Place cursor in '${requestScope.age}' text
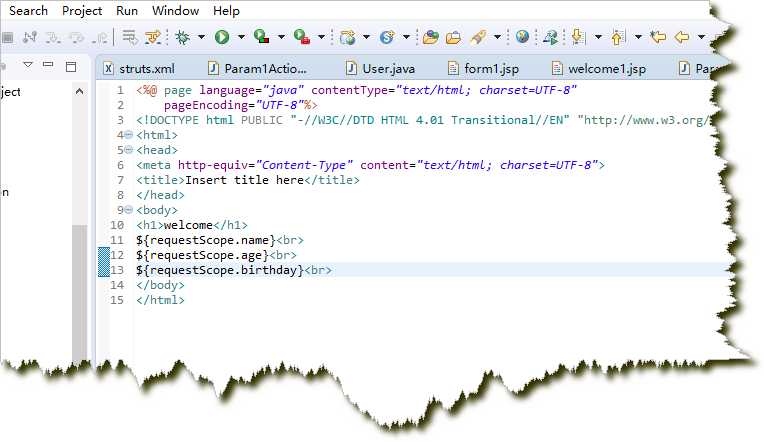Screen dimensions: 764x442 pos(203,255)
